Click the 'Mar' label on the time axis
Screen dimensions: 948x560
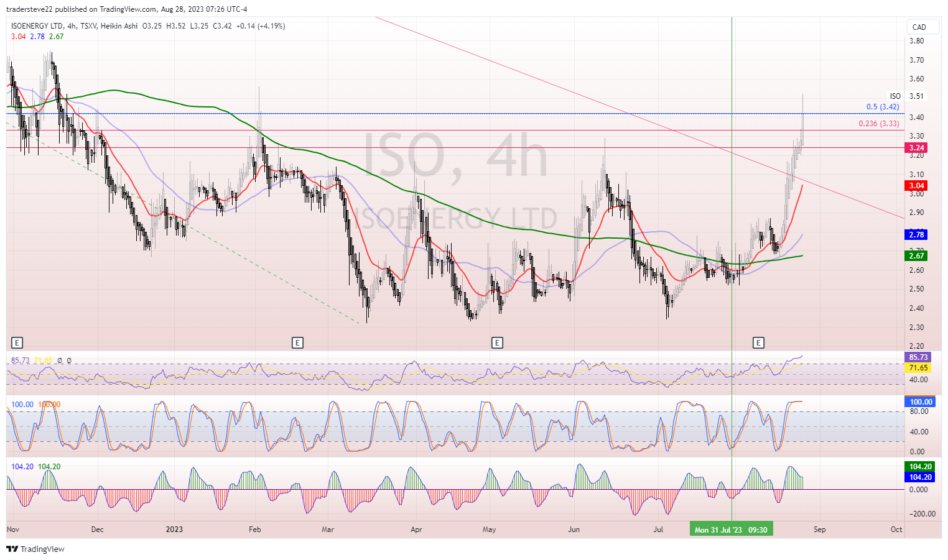click(328, 530)
